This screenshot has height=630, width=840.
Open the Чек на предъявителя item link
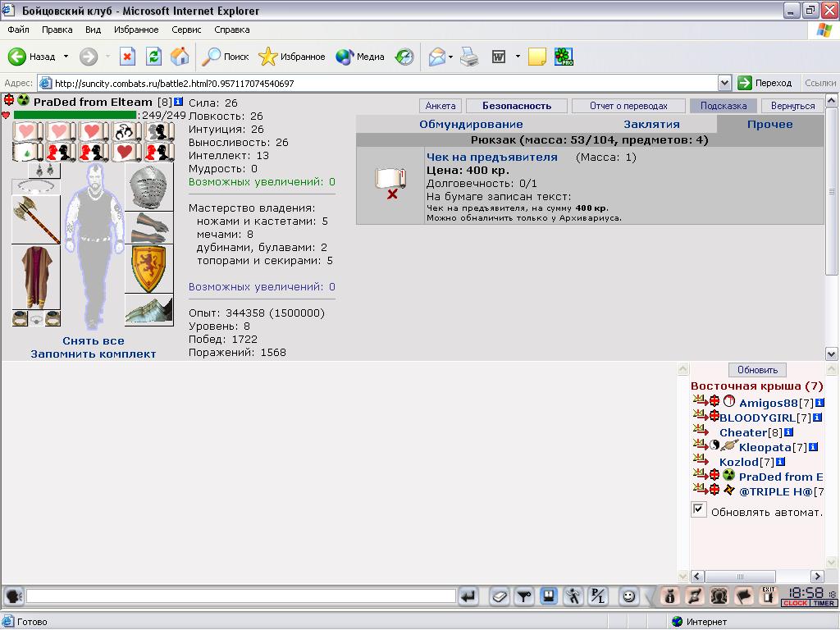[492, 157]
